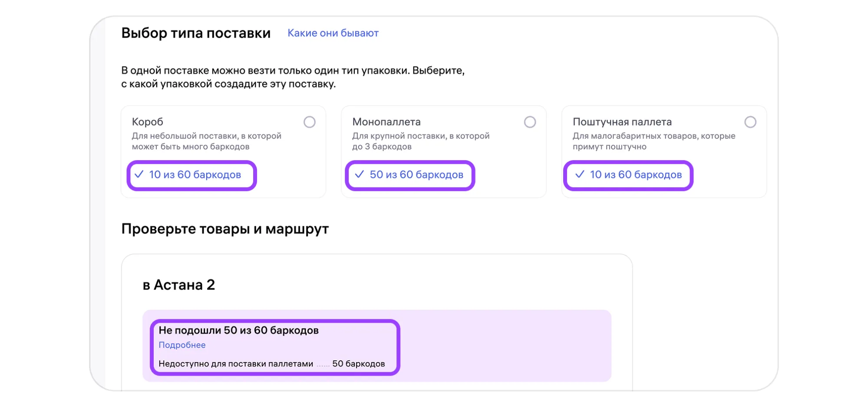Click the checkmark icon in the Короб card

139,175
